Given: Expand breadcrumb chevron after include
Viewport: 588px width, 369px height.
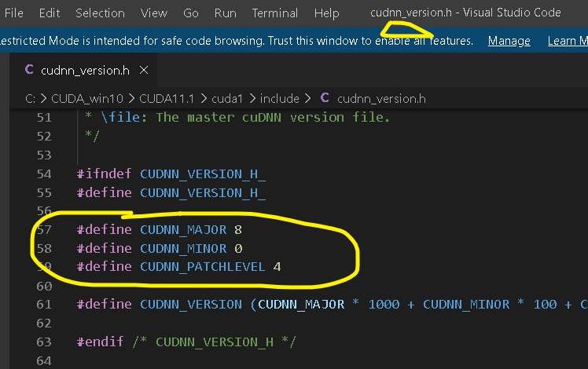Looking at the screenshot, I should click(307, 99).
